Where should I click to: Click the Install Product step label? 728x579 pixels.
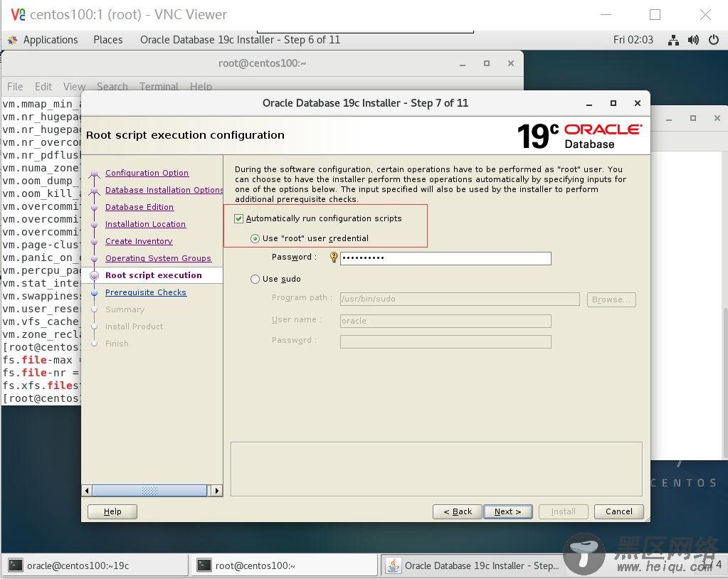coord(134,326)
